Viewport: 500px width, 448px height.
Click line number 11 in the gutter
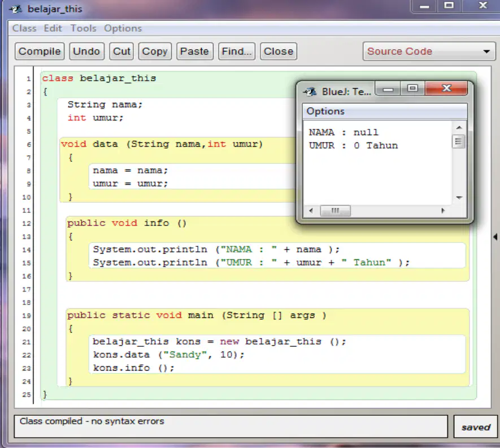pyautogui.click(x=27, y=211)
